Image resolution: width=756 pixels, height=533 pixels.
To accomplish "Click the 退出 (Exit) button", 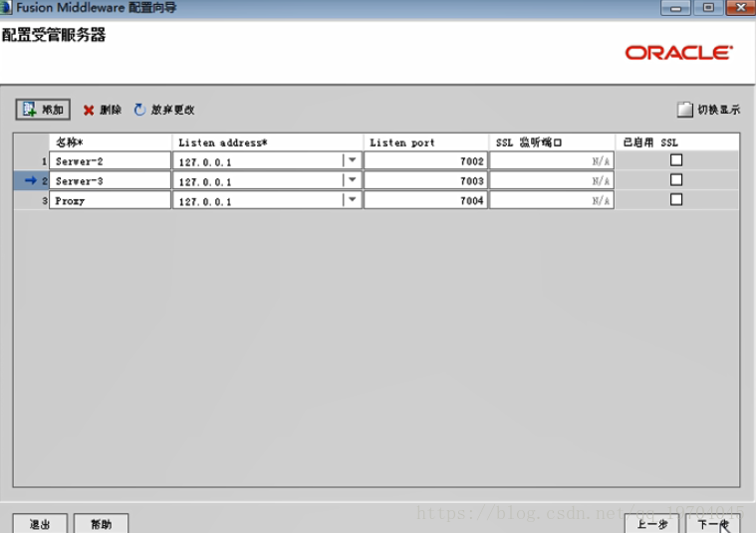I will tap(40, 524).
